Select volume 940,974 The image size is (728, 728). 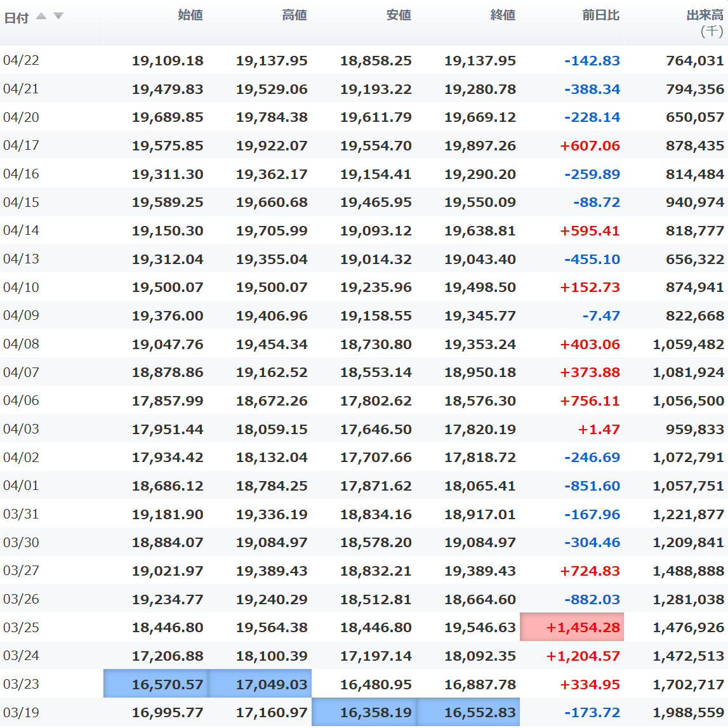695,202
